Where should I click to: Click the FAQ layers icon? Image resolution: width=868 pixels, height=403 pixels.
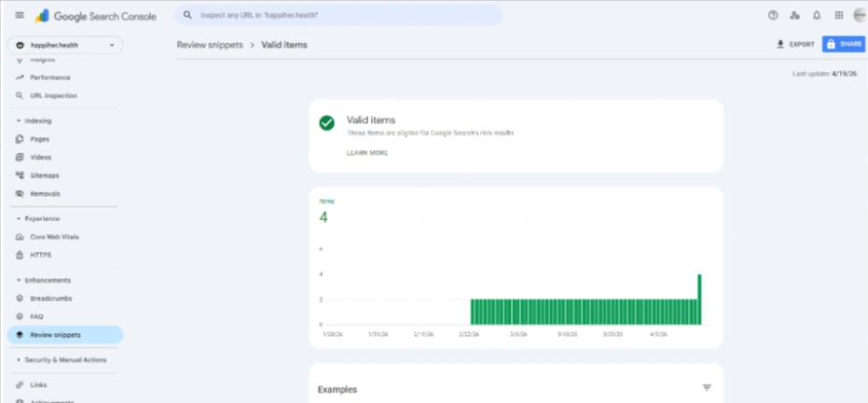pyautogui.click(x=20, y=316)
